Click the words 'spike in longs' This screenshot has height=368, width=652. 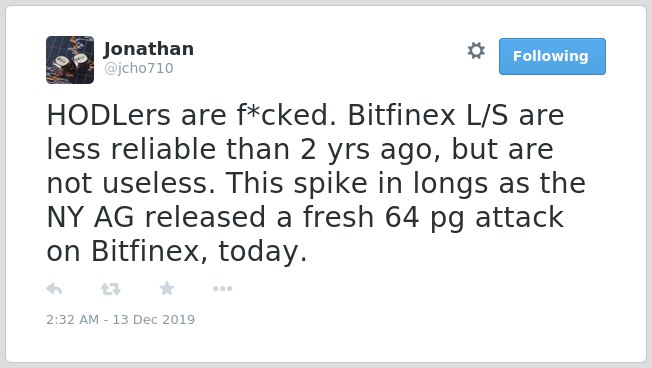point(390,183)
